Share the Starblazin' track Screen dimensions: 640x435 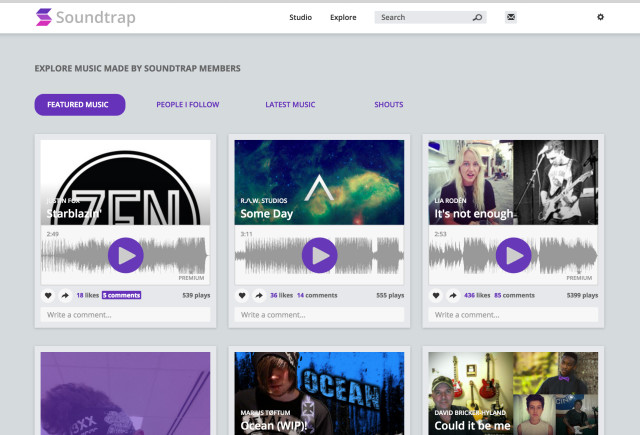(64, 296)
